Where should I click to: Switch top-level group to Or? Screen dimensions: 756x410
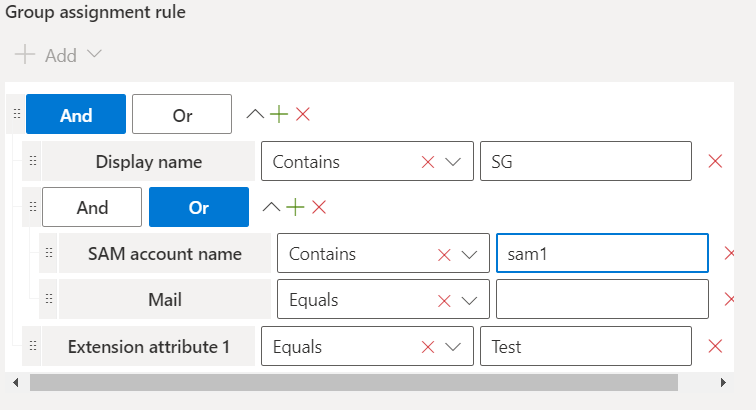click(182, 115)
